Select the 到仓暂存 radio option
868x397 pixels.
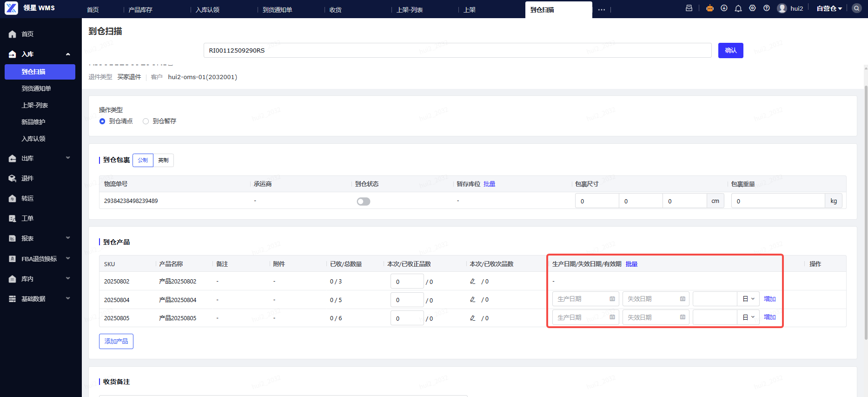point(146,121)
